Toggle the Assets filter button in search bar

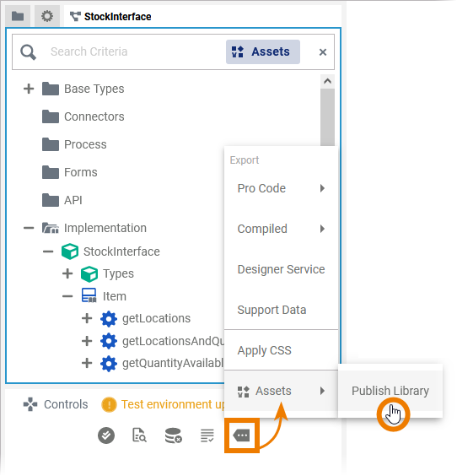(264, 52)
